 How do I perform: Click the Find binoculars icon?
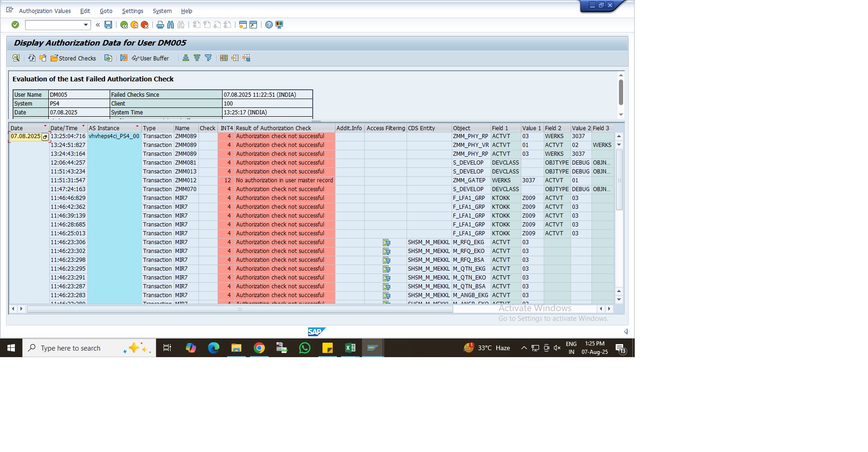(171, 25)
